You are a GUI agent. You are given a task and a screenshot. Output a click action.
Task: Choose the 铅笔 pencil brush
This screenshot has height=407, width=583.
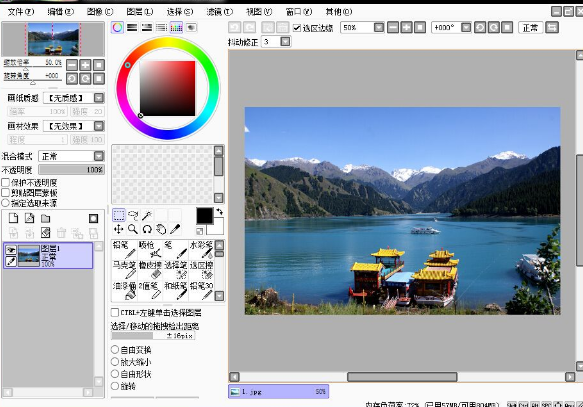(124, 250)
